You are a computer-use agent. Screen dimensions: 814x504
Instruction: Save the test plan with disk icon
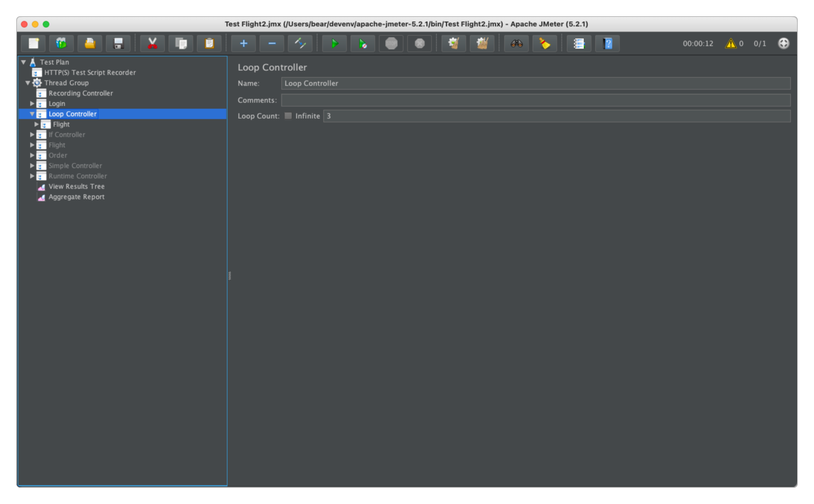point(118,44)
